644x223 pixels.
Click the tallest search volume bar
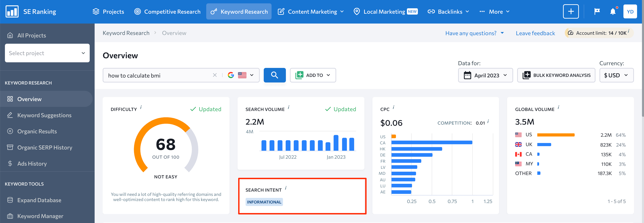tap(336, 143)
